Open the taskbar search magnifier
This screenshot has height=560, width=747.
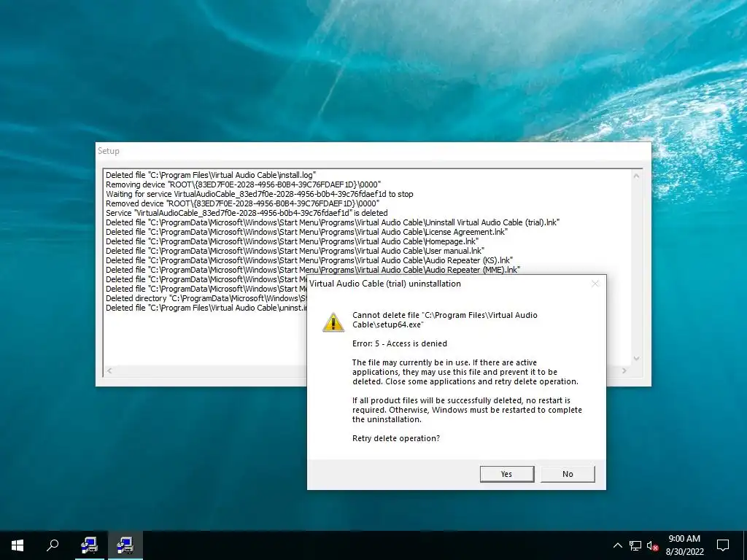53,545
